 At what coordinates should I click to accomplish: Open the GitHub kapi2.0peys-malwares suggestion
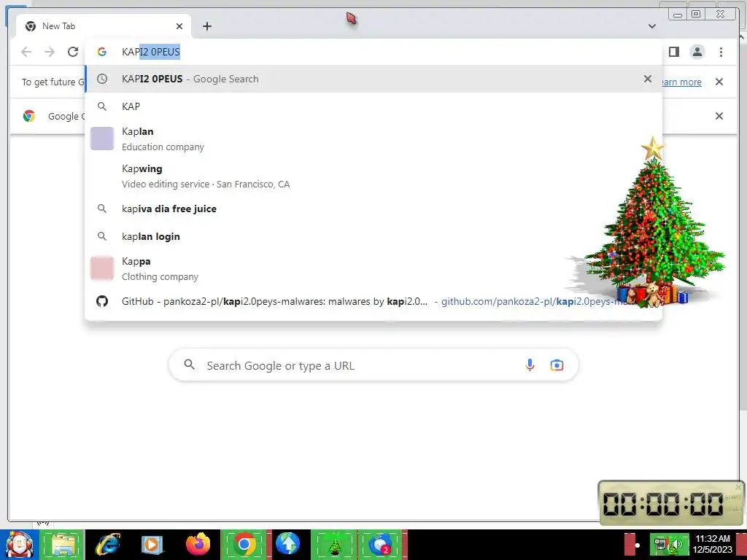point(373,301)
